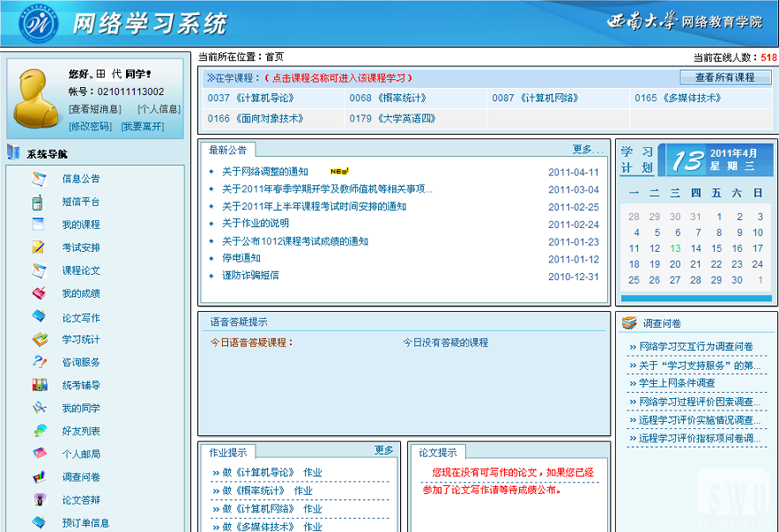The height and width of the screenshot is (532, 779).
Task: Click the 考试安排 sidebar icon
Action: pos(39,247)
